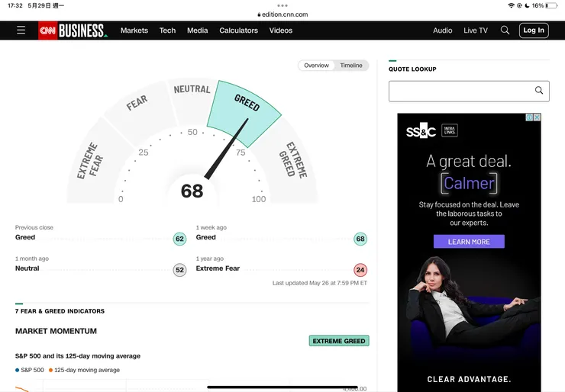Open the hamburger navigation menu
Image resolution: width=565 pixels, height=392 pixels.
[x=21, y=31]
